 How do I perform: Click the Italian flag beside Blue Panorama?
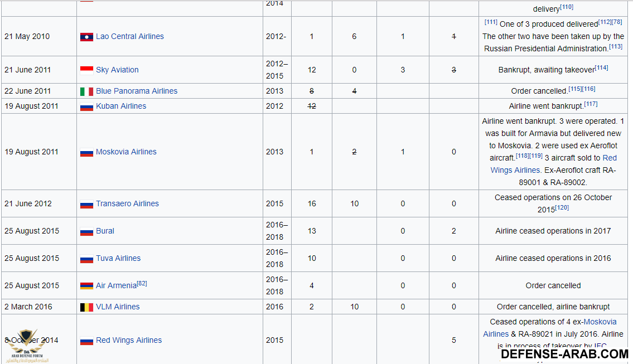86,91
